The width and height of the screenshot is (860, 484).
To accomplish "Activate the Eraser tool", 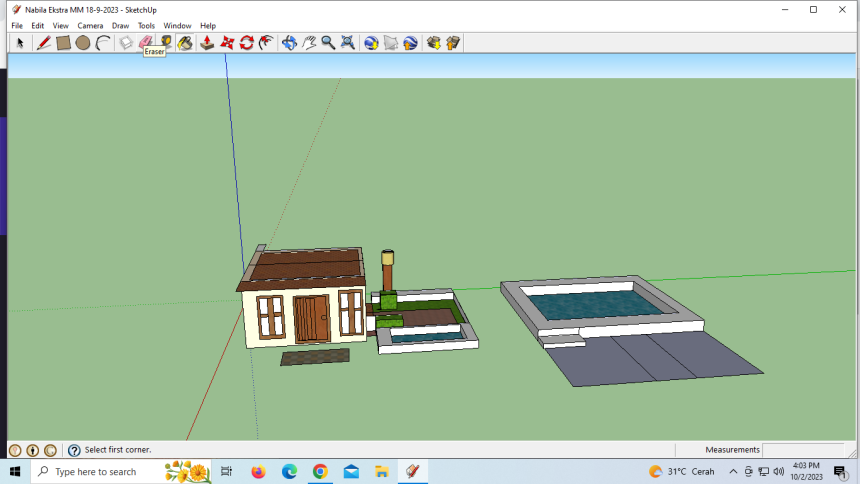I will [146, 43].
